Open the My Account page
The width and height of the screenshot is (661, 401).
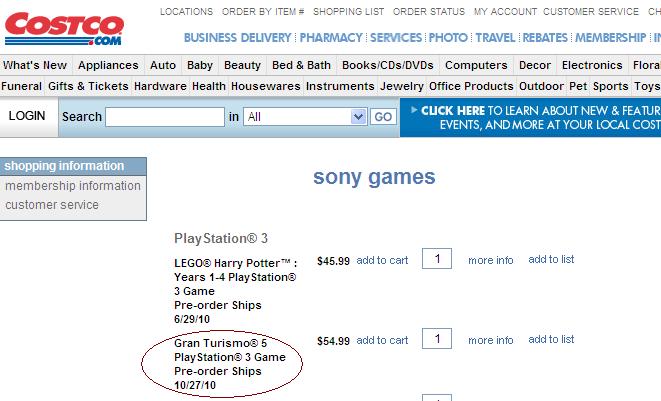tap(506, 12)
